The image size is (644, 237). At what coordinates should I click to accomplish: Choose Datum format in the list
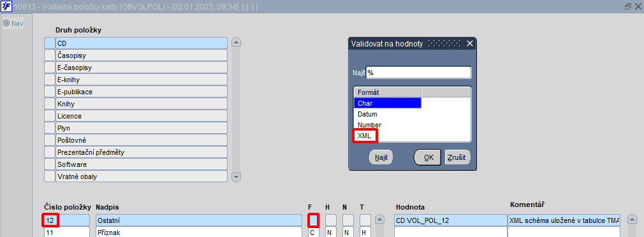point(387,114)
